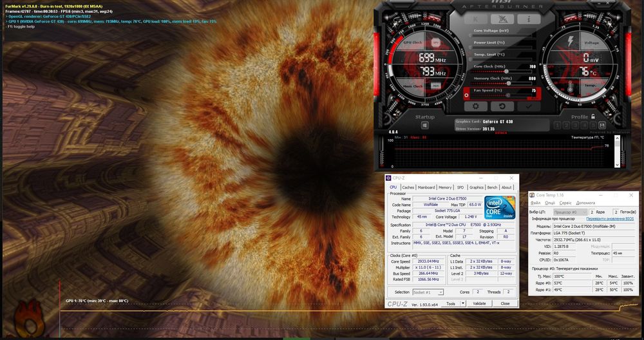
Task: Open the SPD tab in CPU-Z
Action: coord(460,187)
